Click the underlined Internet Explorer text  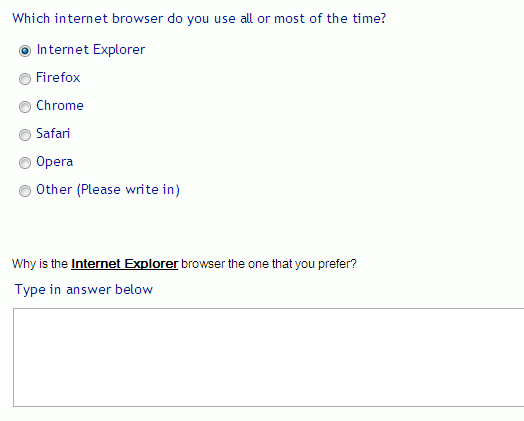pyautogui.click(x=124, y=264)
